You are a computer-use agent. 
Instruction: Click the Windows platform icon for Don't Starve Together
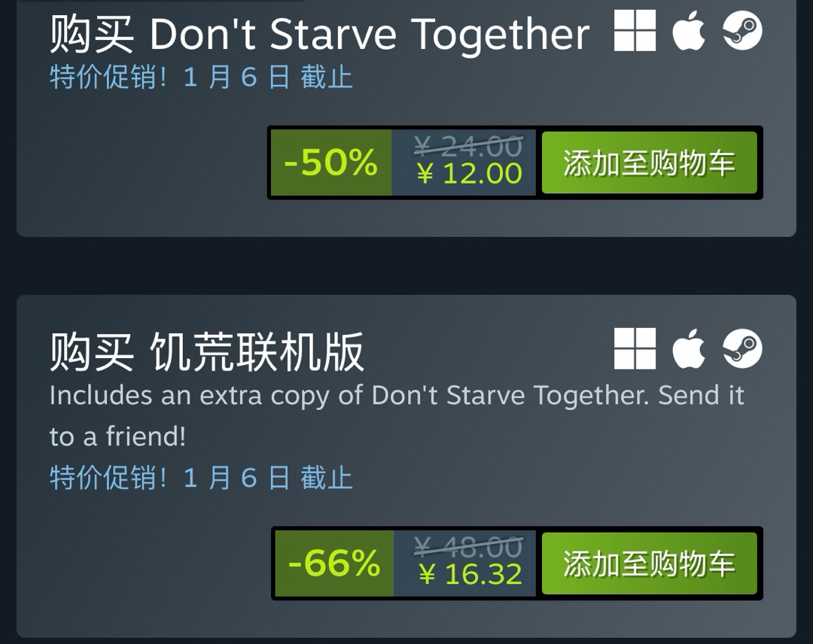(635, 31)
